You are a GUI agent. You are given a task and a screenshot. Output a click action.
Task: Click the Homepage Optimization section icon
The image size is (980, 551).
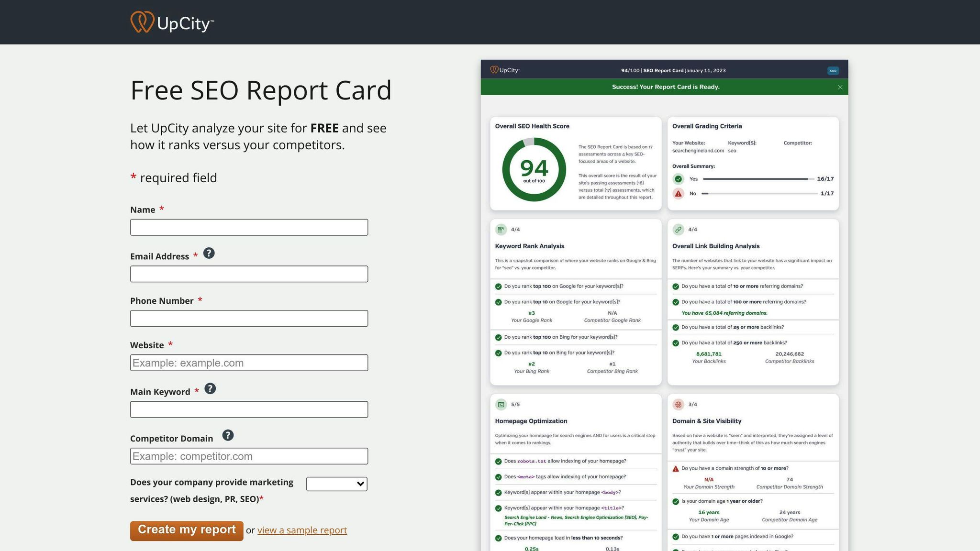click(x=501, y=405)
